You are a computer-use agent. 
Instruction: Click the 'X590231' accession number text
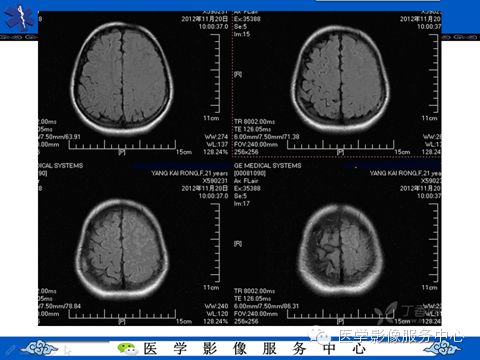point(215,181)
